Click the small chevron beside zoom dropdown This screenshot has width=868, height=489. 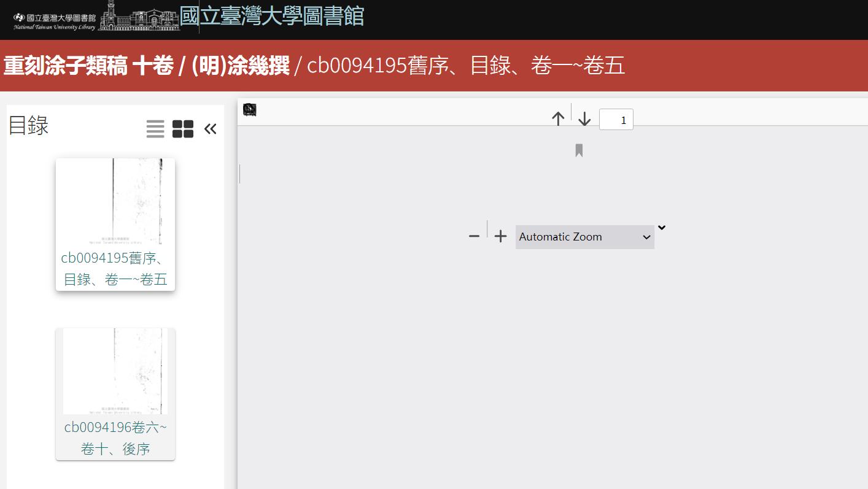click(x=661, y=228)
